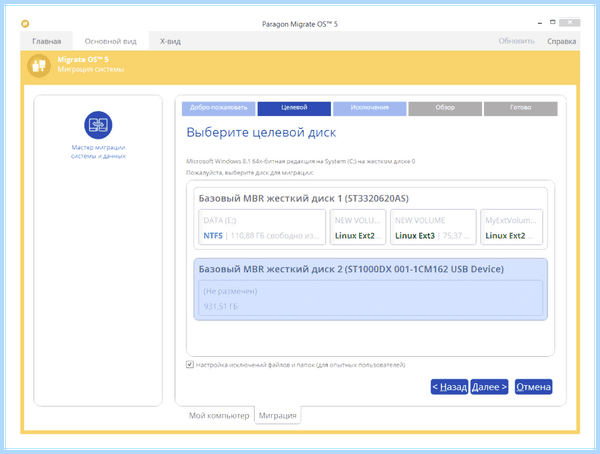
Task: Click the DATA (E:) NTFS partition
Action: pyautogui.click(x=262, y=227)
